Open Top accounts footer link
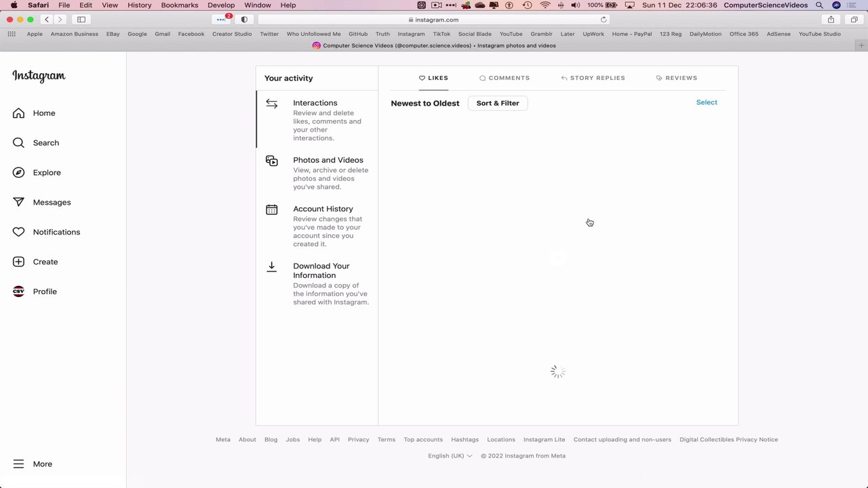Viewport: 868px width, 488px height. coord(423,440)
